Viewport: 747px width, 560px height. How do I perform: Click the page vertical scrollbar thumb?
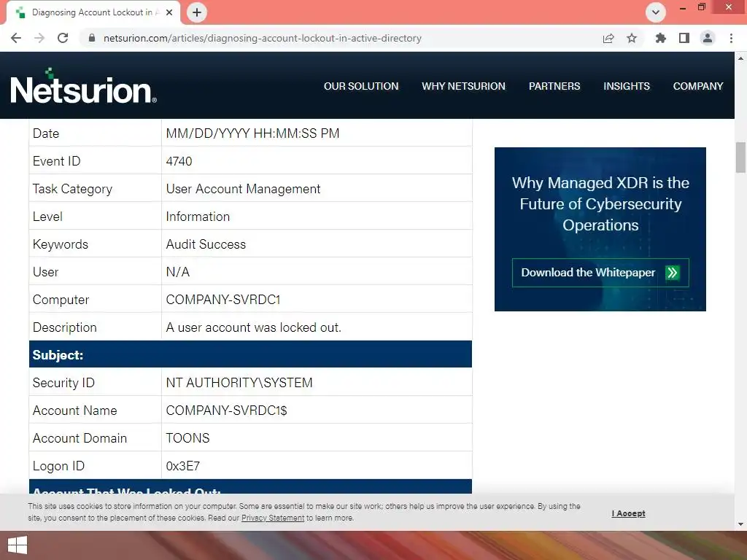click(x=741, y=157)
